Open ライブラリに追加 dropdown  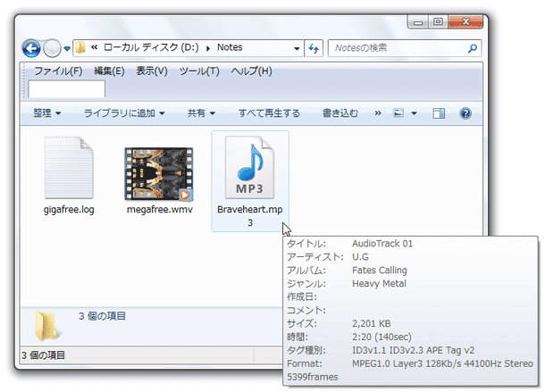[x=124, y=113]
